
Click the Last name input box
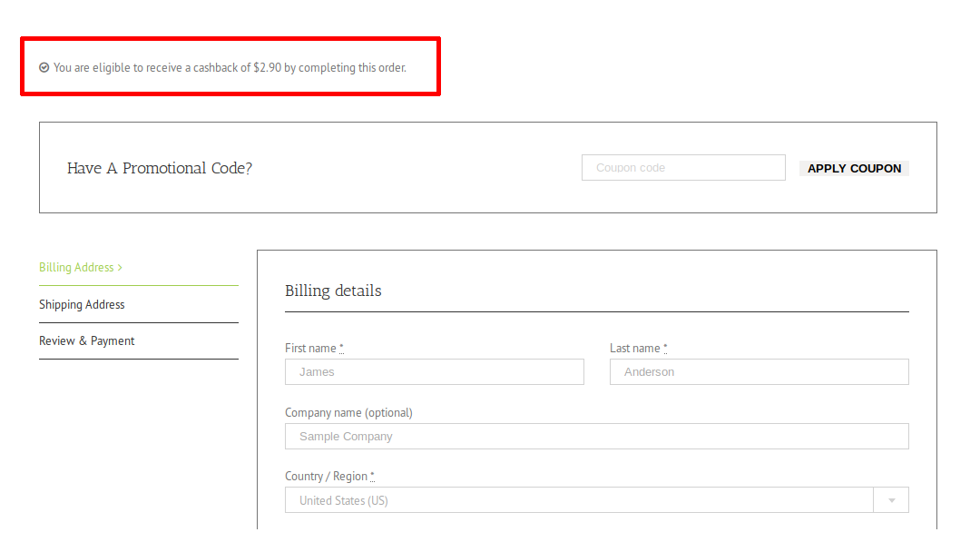click(x=759, y=372)
